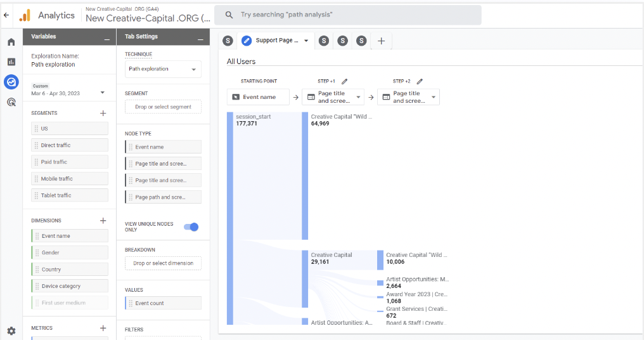
Task: Select the Support Page tab
Action: coord(275,41)
